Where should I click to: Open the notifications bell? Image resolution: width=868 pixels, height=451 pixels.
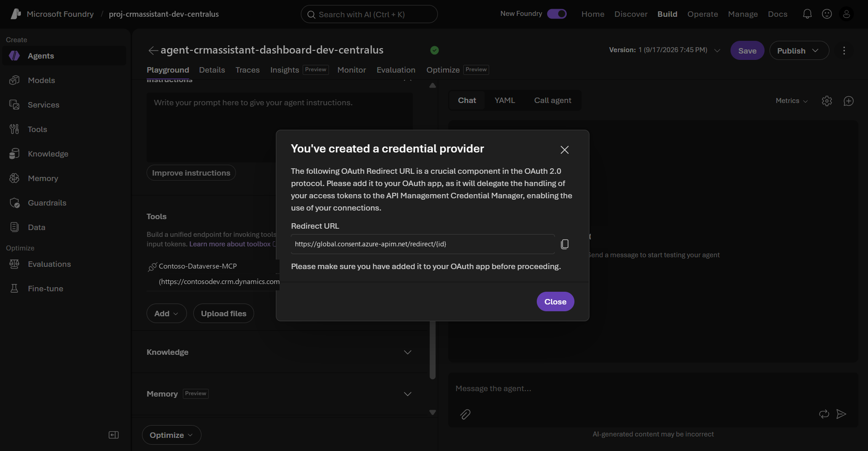tap(807, 14)
